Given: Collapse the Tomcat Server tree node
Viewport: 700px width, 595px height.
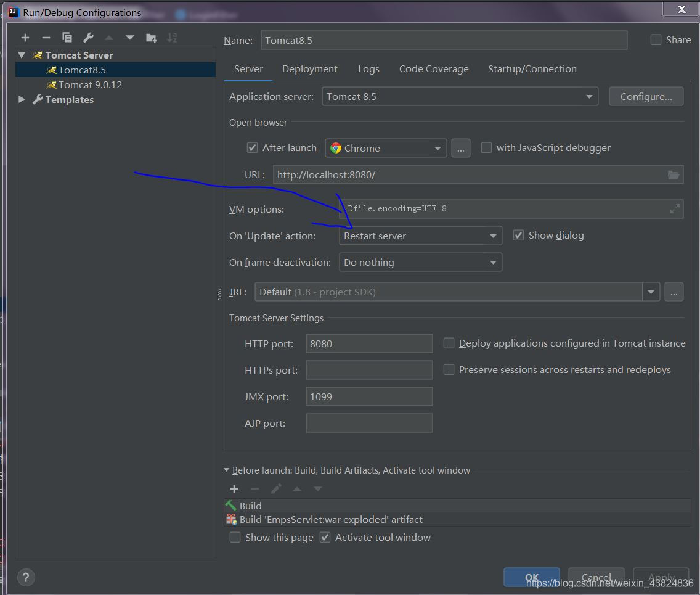Looking at the screenshot, I should [x=22, y=55].
